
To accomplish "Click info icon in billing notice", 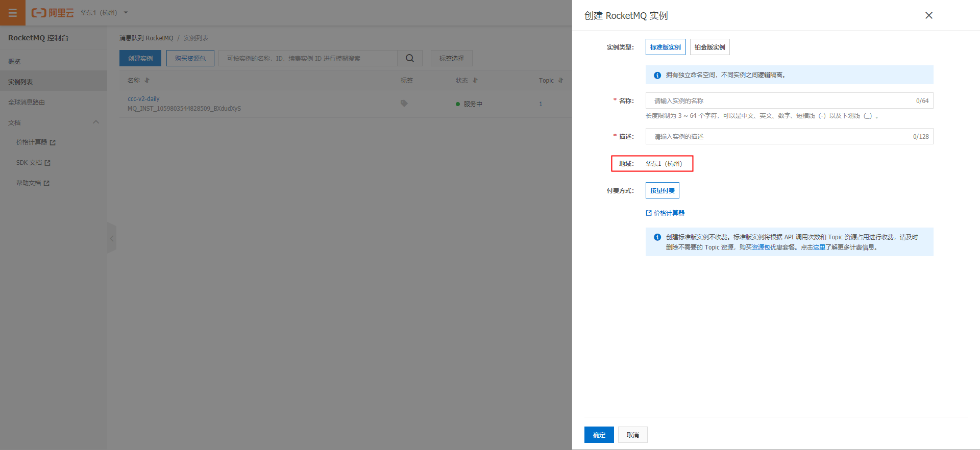I will coord(657,237).
